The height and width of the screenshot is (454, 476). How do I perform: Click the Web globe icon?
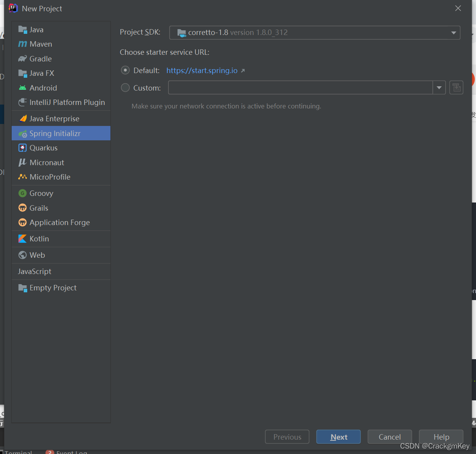(x=23, y=255)
